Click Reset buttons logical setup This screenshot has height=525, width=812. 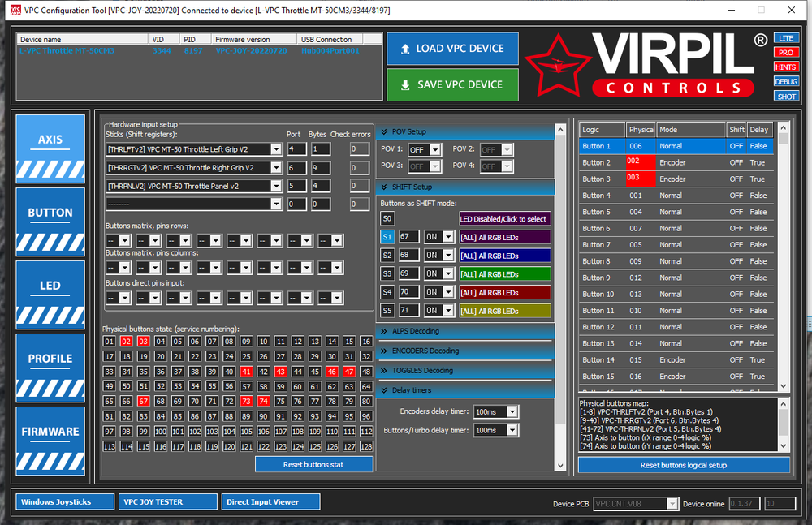tap(684, 465)
